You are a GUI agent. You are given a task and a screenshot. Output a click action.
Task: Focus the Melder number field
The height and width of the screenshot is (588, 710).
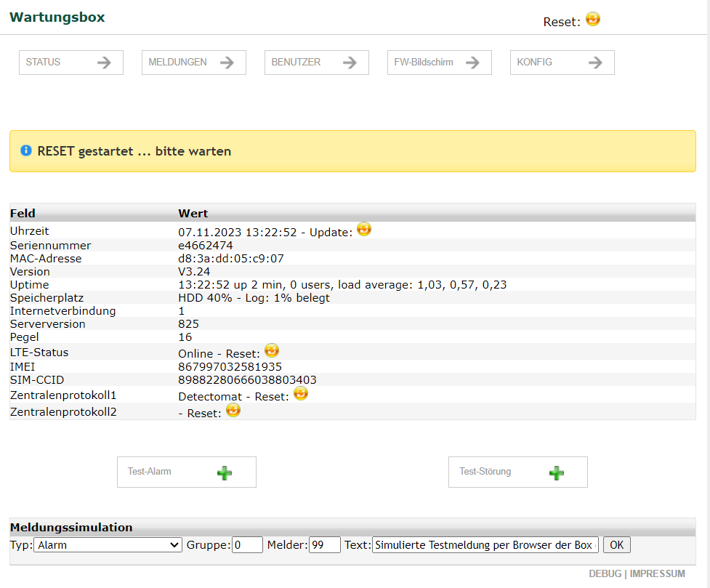325,545
